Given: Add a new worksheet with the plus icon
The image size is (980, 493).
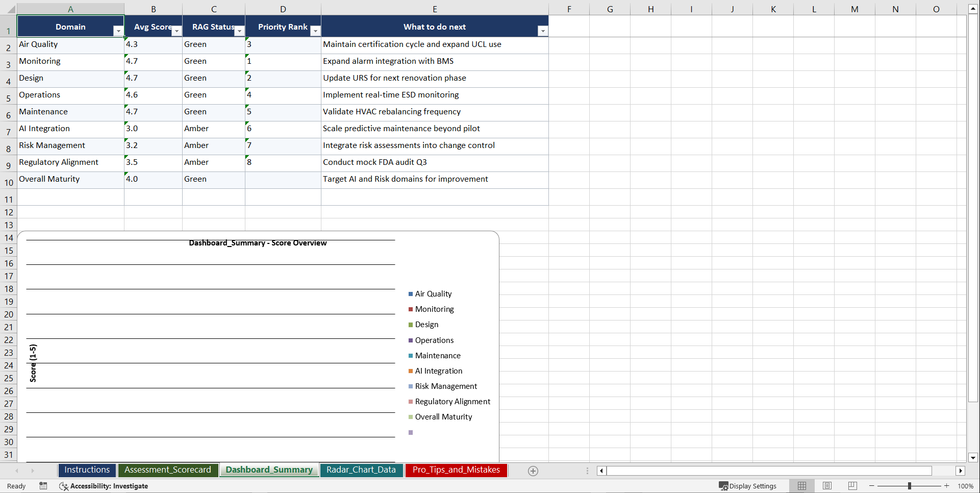Looking at the screenshot, I should coord(533,471).
